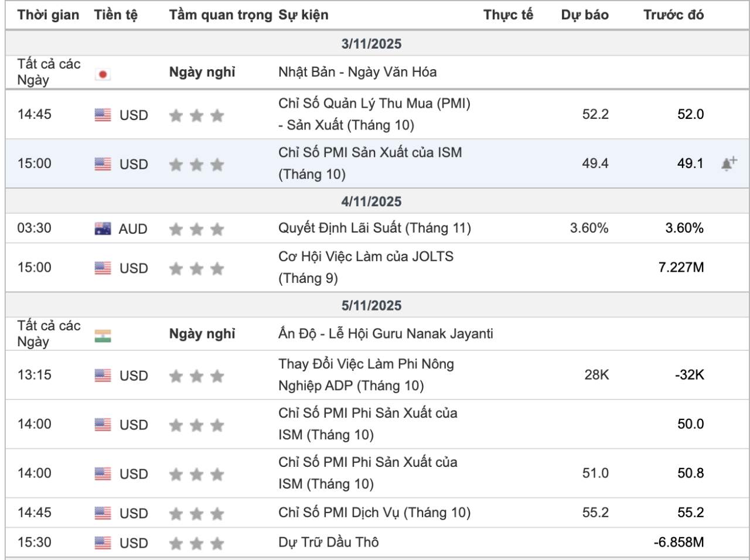Click the Thời gian column header
This screenshot has height=560, width=750.
tap(48, 15)
